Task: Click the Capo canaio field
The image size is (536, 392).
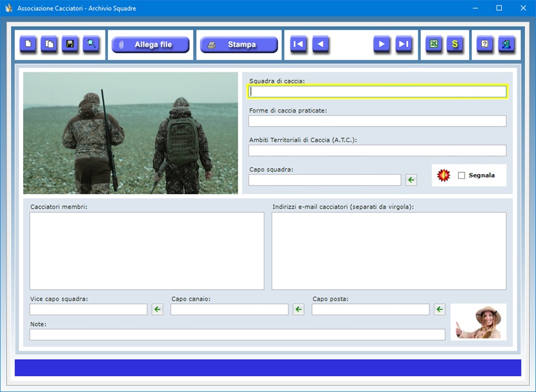Action: tap(230, 309)
